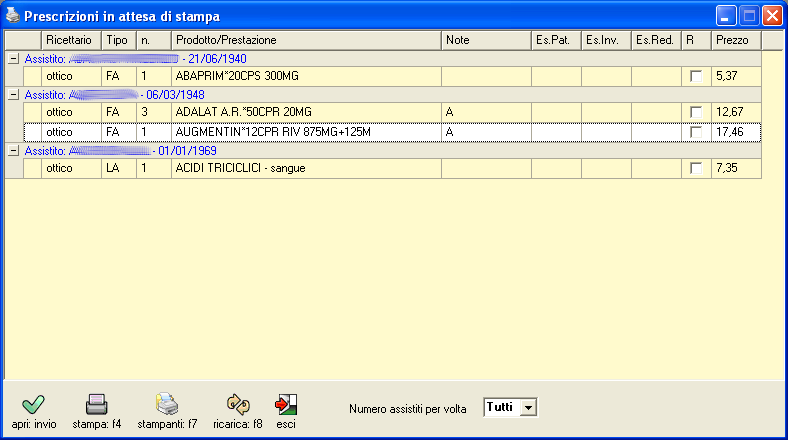Select the ACIDI TRICICLICI - sangue row
Image resolution: width=788 pixels, height=440 pixels.
coord(305,169)
